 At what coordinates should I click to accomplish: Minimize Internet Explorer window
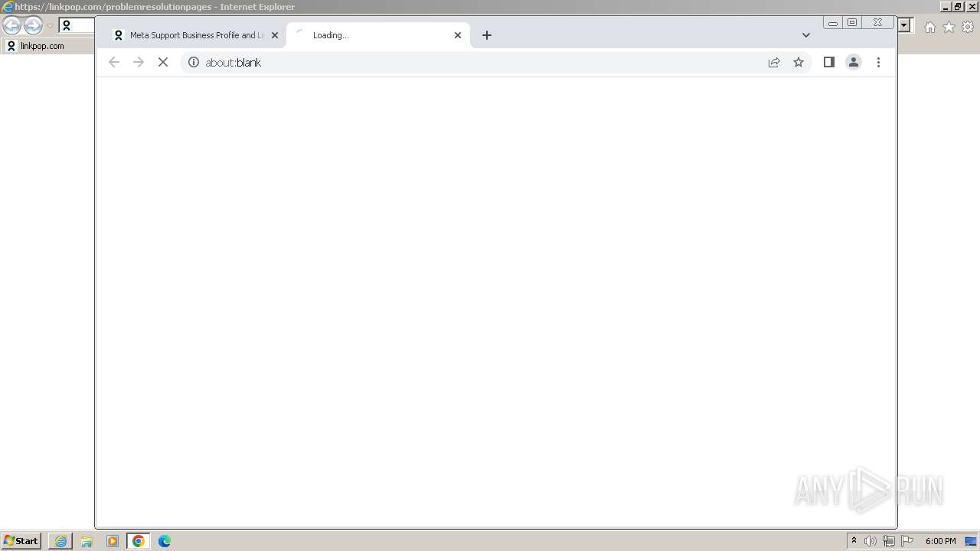(x=946, y=7)
